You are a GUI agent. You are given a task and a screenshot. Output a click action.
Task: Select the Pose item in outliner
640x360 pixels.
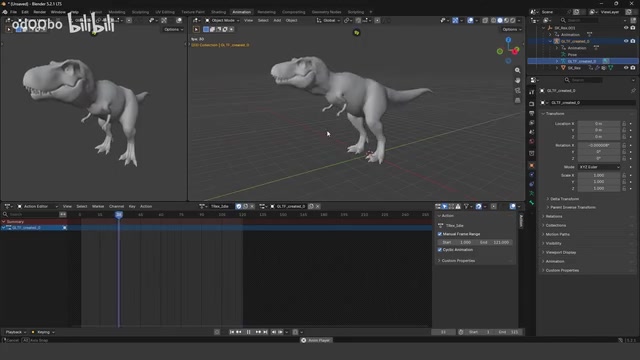(x=572, y=55)
